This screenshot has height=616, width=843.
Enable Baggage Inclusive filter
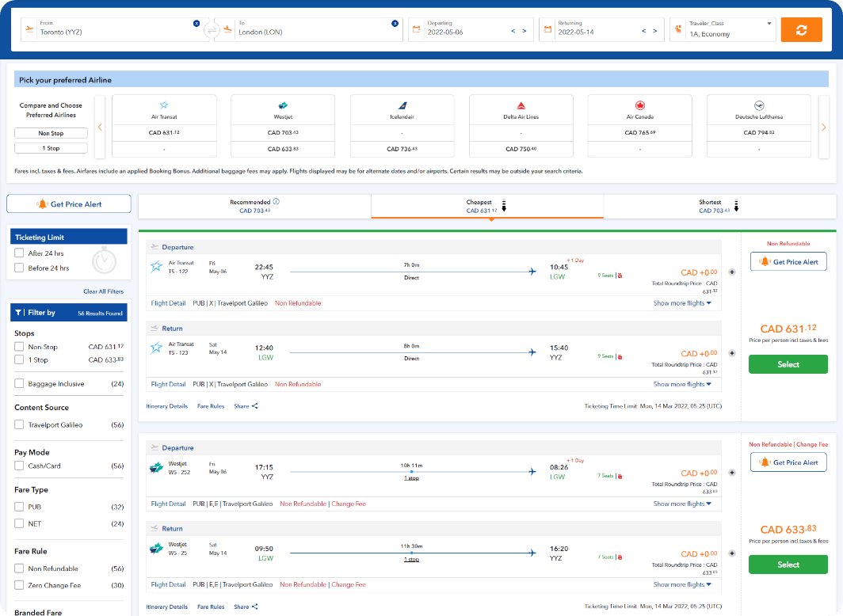tap(19, 383)
